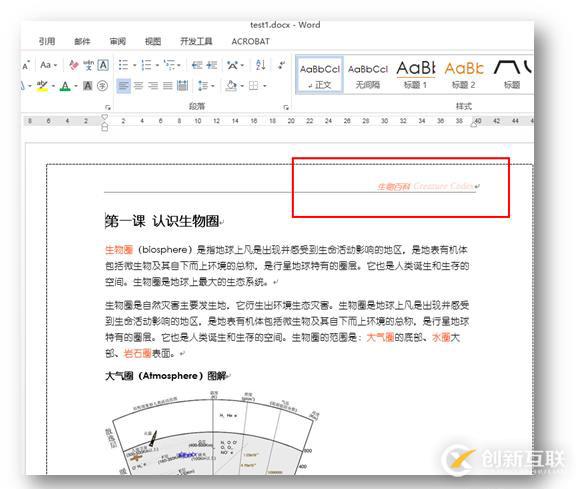Switch to the 审阅 tab
This screenshot has width=576, height=489.
(118, 41)
